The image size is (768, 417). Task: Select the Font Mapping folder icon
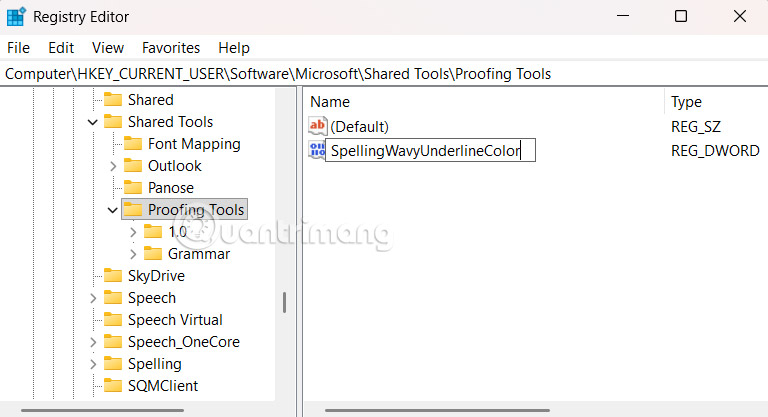pyautogui.click(x=132, y=144)
